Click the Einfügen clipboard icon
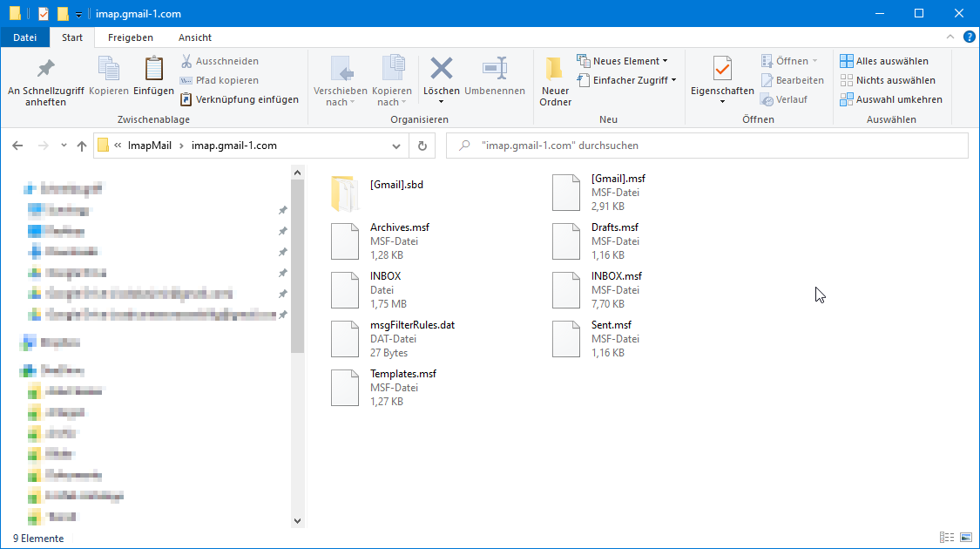This screenshot has height=549, width=980. pyautogui.click(x=153, y=77)
